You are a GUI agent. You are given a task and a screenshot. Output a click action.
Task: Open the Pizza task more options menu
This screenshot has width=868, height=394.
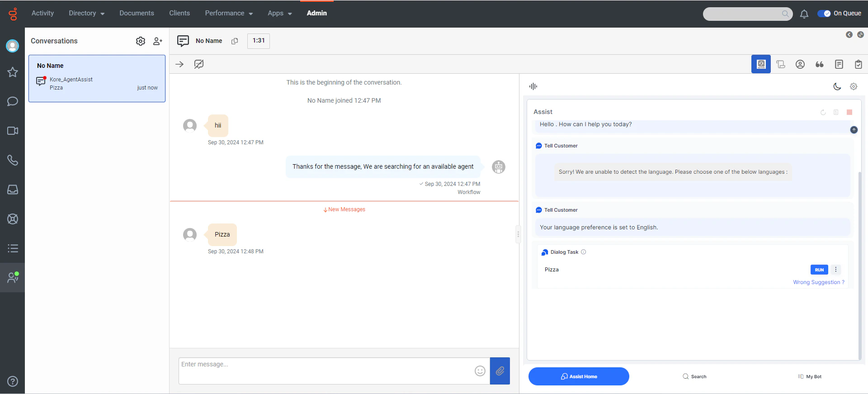tap(835, 270)
